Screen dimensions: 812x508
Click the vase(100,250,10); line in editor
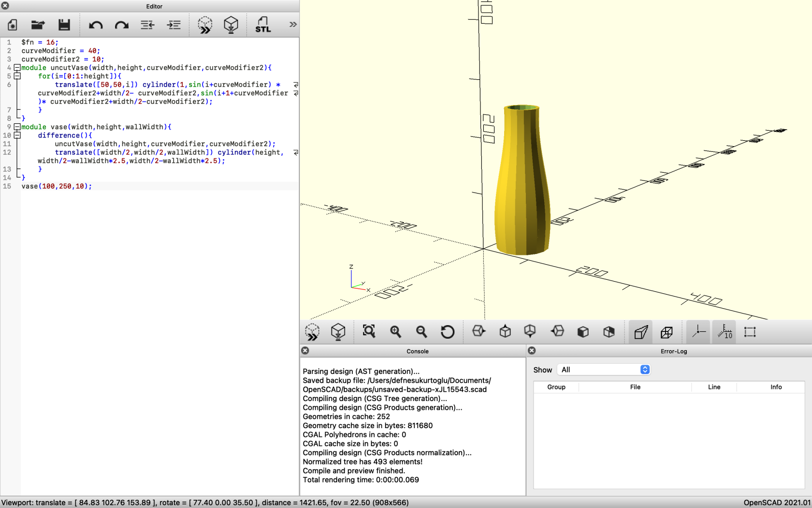pyautogui.click(x=57, y=186)
